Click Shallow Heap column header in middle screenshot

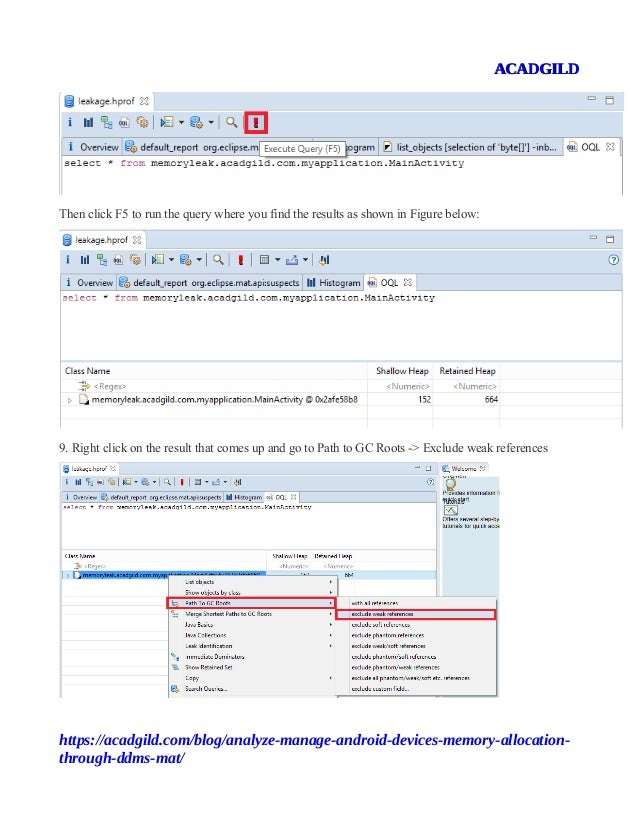point(402,371)
